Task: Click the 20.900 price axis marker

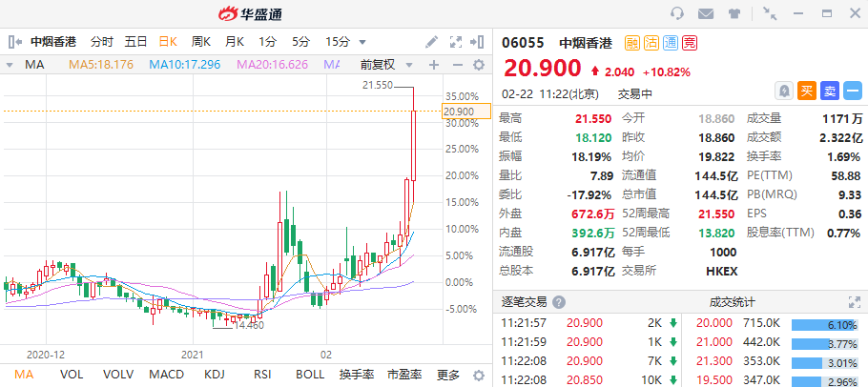Action: click(466, 112)
